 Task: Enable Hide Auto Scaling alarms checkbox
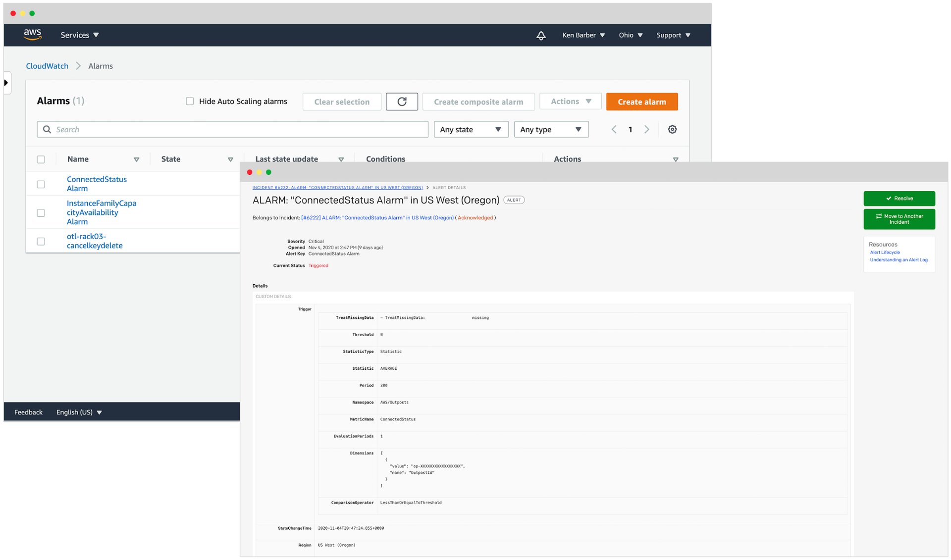tap(190, 101)
